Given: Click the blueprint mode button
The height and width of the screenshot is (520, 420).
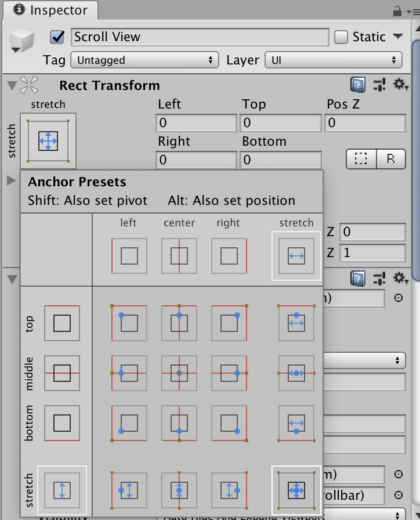Looking at the screenshot, I should pos(361,159).
